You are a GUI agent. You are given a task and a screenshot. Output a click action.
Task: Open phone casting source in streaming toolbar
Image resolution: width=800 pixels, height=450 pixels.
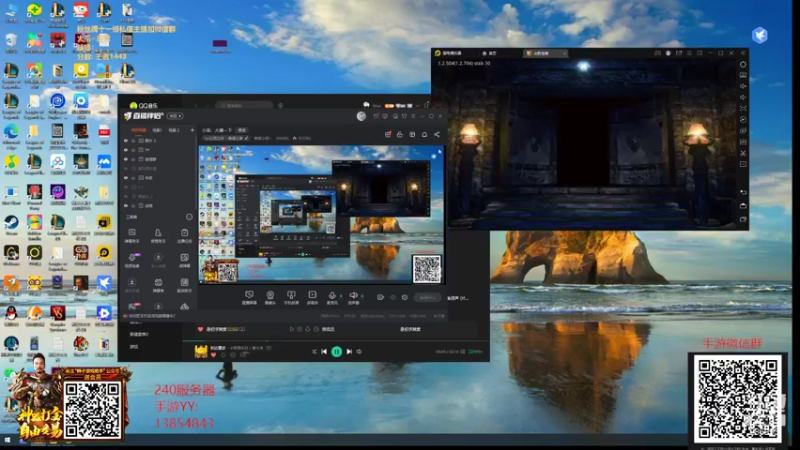click(x=291, y=297)
